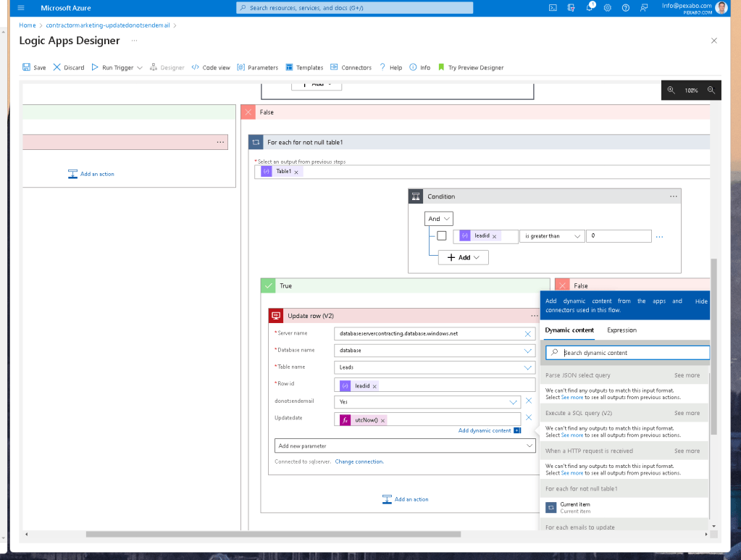Open the account profile avatar
The height and width of the screenshot is (560, 741).
pos(721,7)
